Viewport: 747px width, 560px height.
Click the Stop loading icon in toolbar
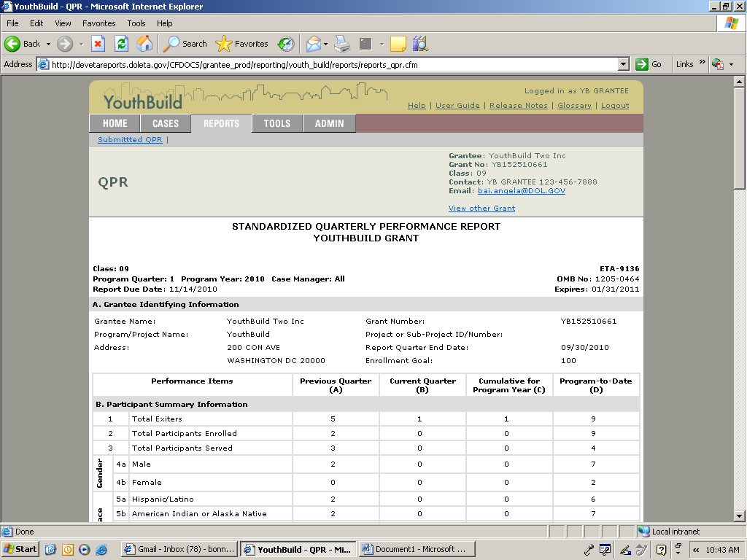pyautogui.click(x=98, y=44)
